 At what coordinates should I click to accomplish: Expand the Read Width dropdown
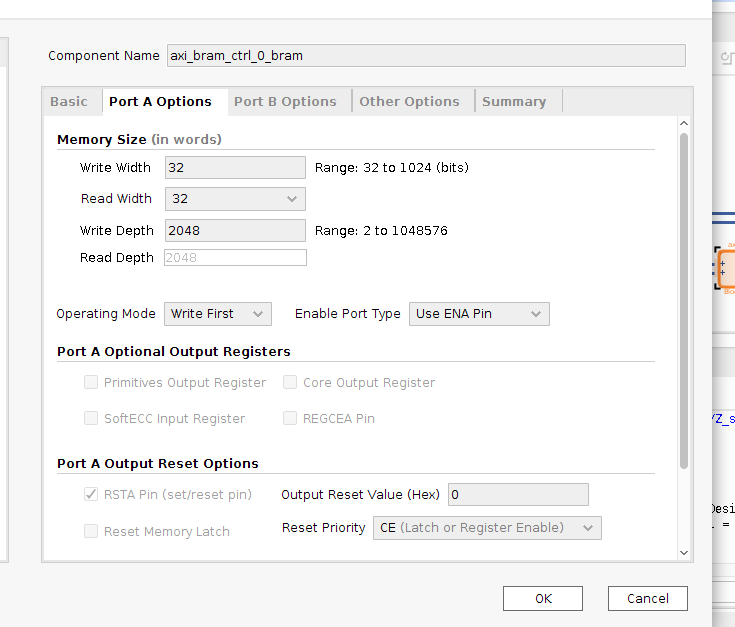point(235,199)
